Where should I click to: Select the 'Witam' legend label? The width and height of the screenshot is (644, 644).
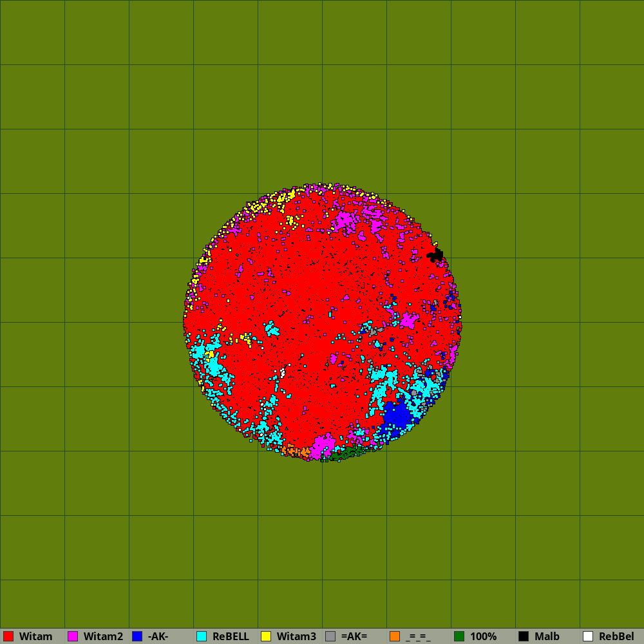[x=35, y=636]
